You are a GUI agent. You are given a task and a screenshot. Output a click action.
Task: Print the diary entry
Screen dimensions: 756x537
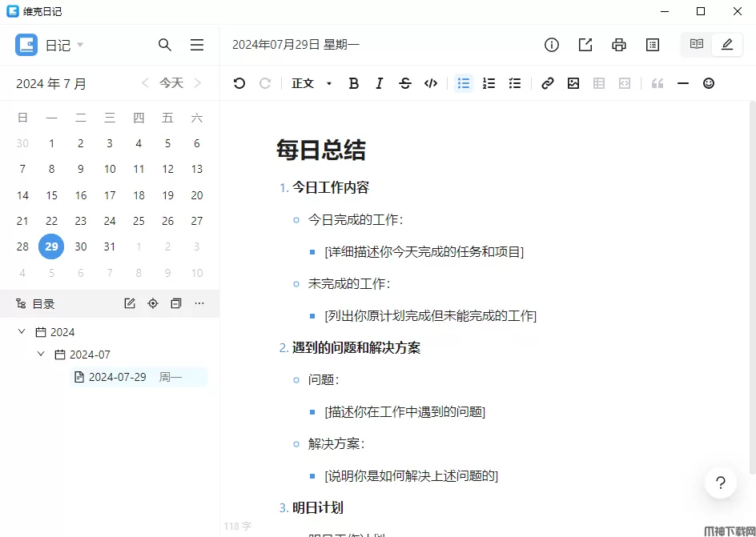click(x=619, y=45)
